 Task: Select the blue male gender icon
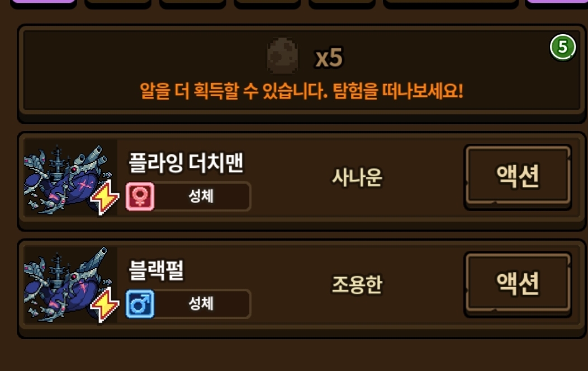pyautogui.click(x=140, y=304)
